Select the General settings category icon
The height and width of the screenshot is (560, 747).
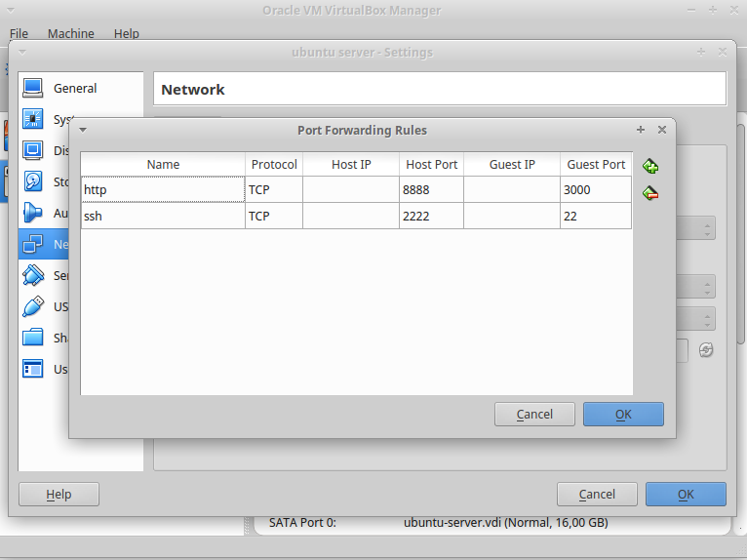[x=33, y=88]
